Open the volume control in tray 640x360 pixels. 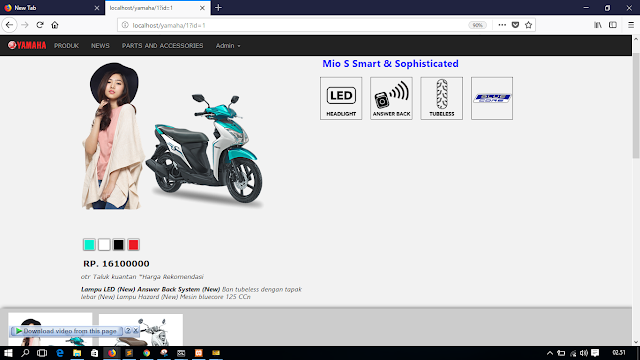click(x=584, y=353)
